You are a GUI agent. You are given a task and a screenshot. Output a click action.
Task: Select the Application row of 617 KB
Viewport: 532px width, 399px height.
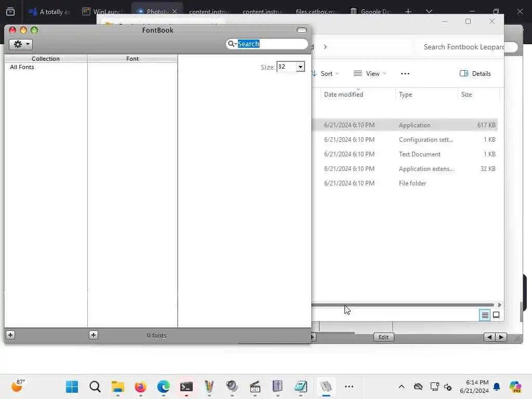point(404,125)
